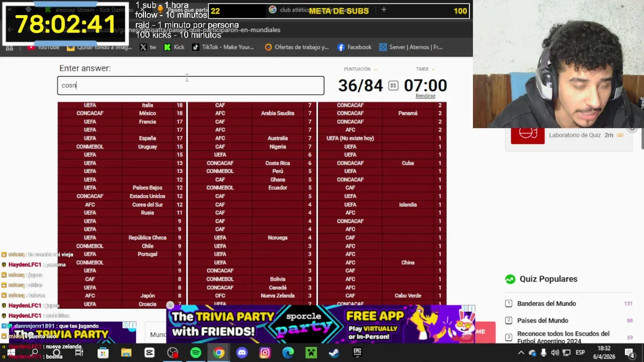Image resolution: width=644 pixels, height=362 pixels.
Task: Select the ESP language indicator
Action: (580, 353)
